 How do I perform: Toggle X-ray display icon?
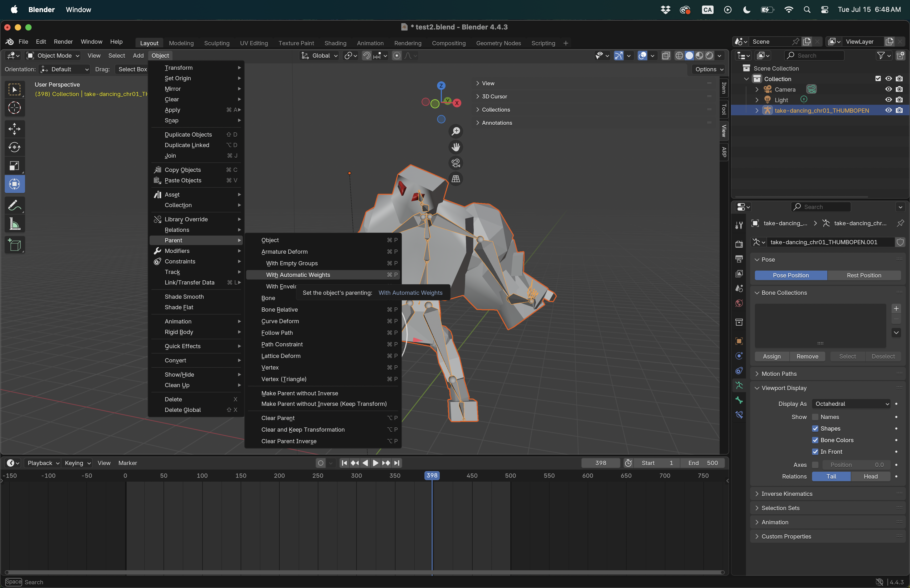pos(666,56)
